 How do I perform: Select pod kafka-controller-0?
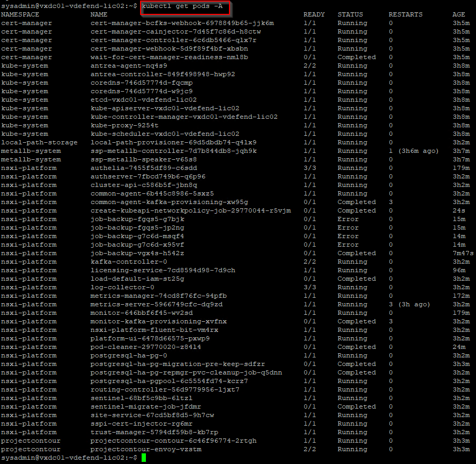pyautogui.click(x=129, y=262)
